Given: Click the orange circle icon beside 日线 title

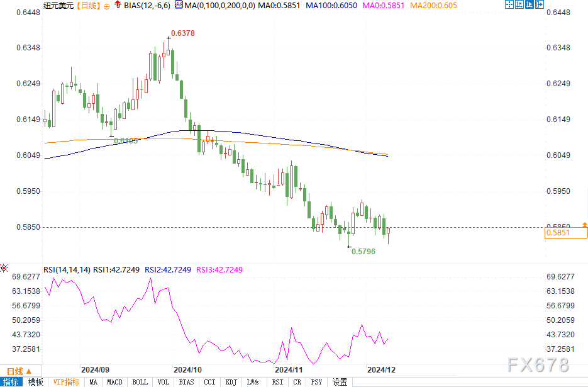Looking at the screenshot, I should point(107,6).
